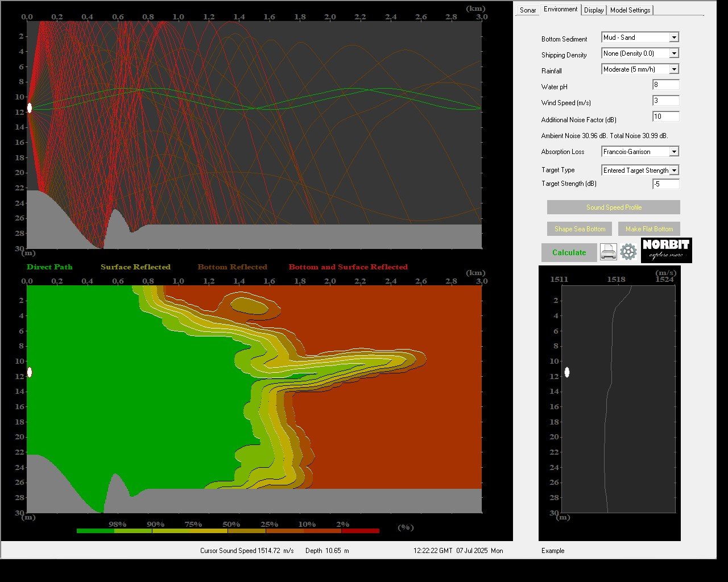This screenshot has height=582, width=728.
Task: Click the sonar marker in detection probability plot
Action: click(30, 372)
